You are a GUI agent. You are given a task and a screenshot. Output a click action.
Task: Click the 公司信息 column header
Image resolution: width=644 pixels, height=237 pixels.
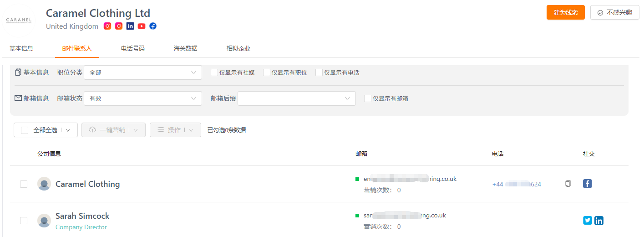pyautogui.click(x=49, y=154)
